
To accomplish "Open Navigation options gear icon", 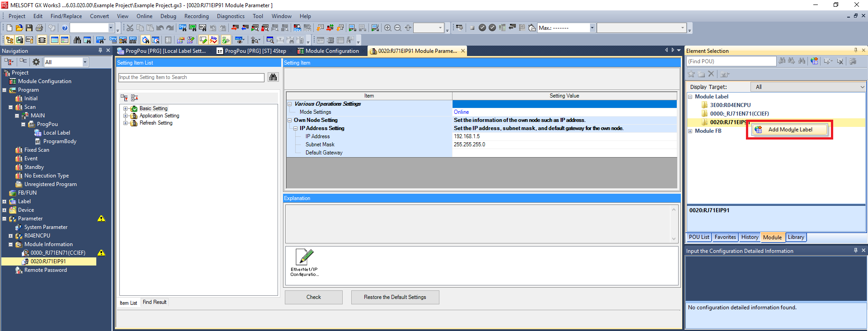I will (x=36, y=62).
